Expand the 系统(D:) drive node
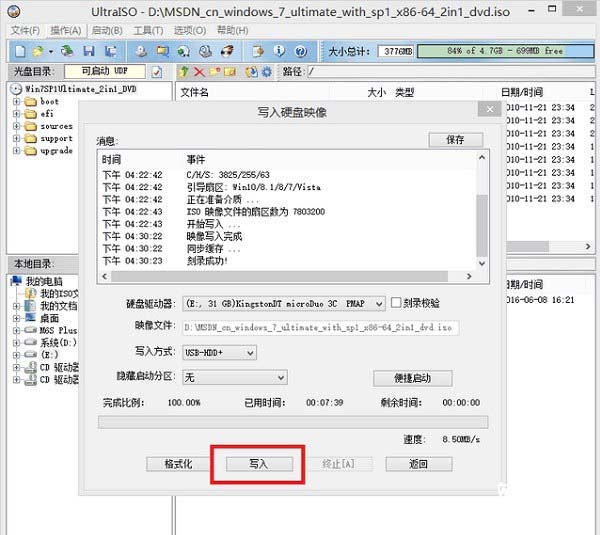 [16, 343]
